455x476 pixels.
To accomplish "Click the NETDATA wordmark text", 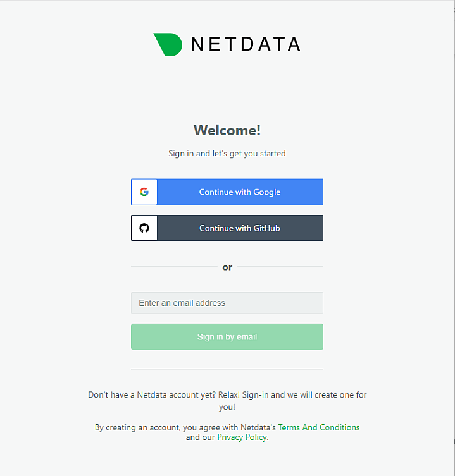I will pyautogui.click(x=246, y=44).
